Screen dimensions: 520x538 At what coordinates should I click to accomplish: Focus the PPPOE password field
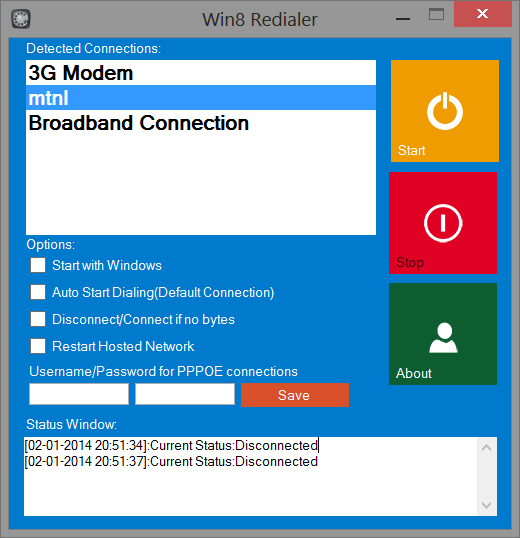[x=185, y=394]
